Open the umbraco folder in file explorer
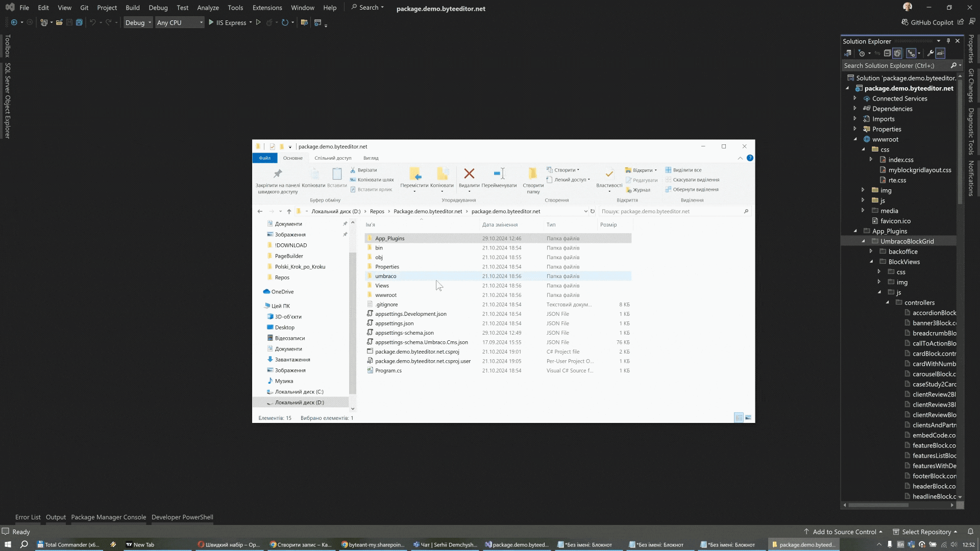Screen dimensions: 980x551 (385, 276)
